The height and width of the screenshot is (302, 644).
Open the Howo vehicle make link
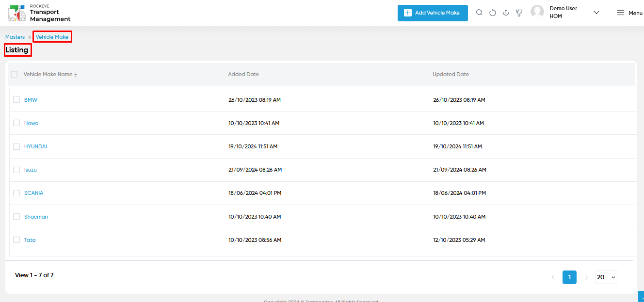(31, 123)
